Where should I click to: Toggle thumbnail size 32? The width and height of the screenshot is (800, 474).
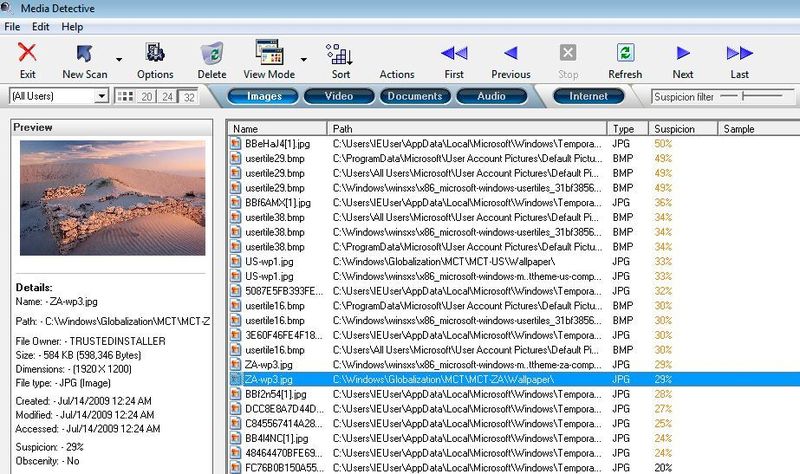(188, 97)
